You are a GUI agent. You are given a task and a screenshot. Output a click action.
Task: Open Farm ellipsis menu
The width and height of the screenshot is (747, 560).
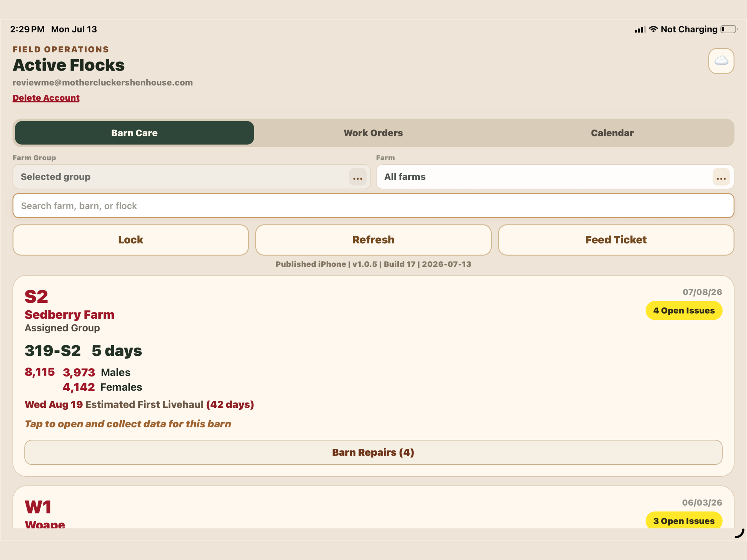coord(721,177)
